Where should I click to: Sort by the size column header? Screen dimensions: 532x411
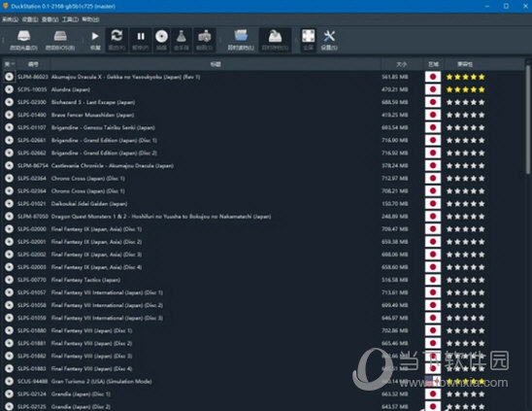(x=402, y=64)
